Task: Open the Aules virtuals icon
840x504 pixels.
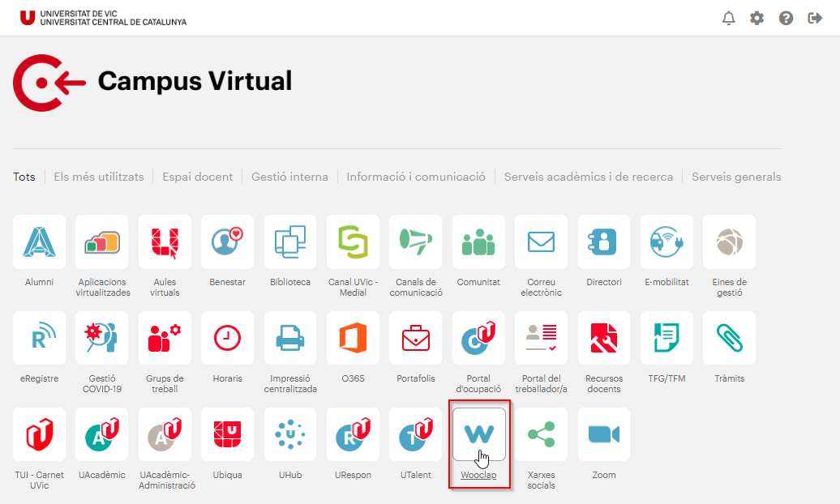Action: tap(165, 242)
